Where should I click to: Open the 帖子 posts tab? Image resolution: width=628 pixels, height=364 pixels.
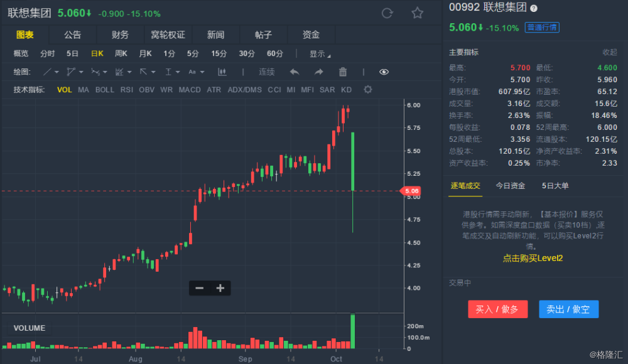tap(263, 35)
